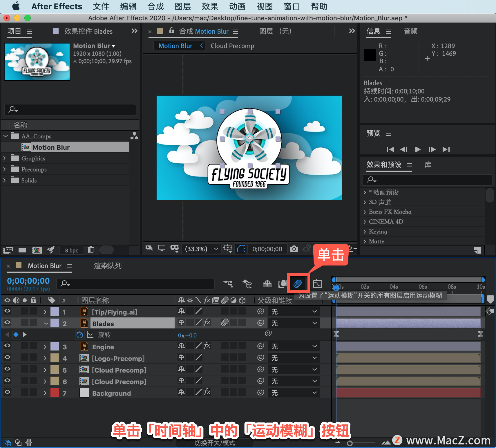Enable motion blur for all timeline layers
Viewport: 496px width, 448px height.
click(297, 283)
